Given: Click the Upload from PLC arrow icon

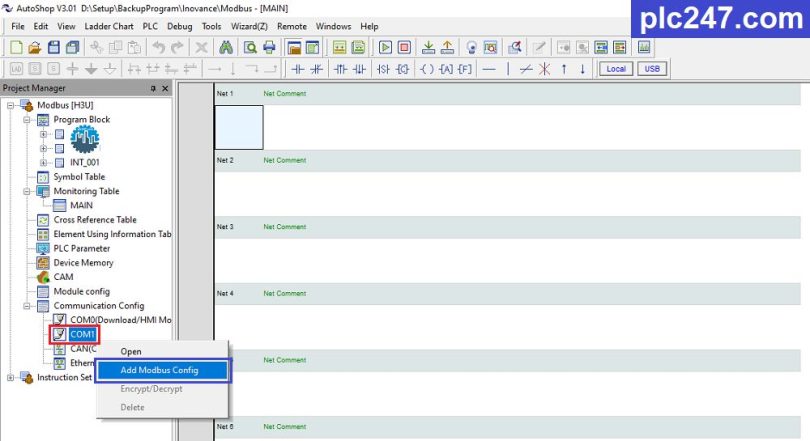Looking at the screenshot, I should [447, 48].
